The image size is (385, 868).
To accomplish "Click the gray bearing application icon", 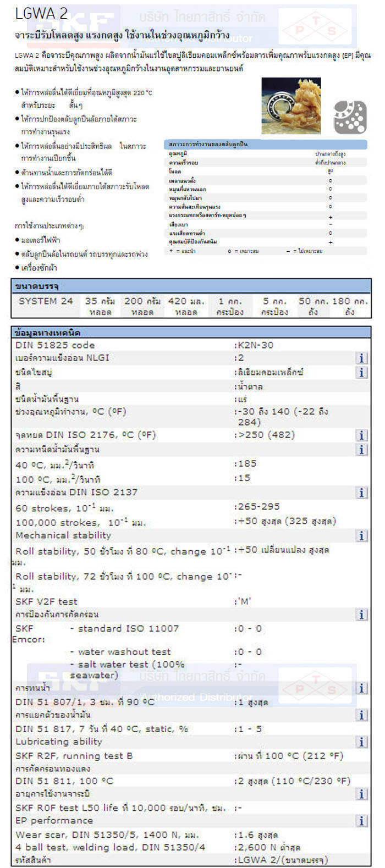I will (x=350, y=117).
